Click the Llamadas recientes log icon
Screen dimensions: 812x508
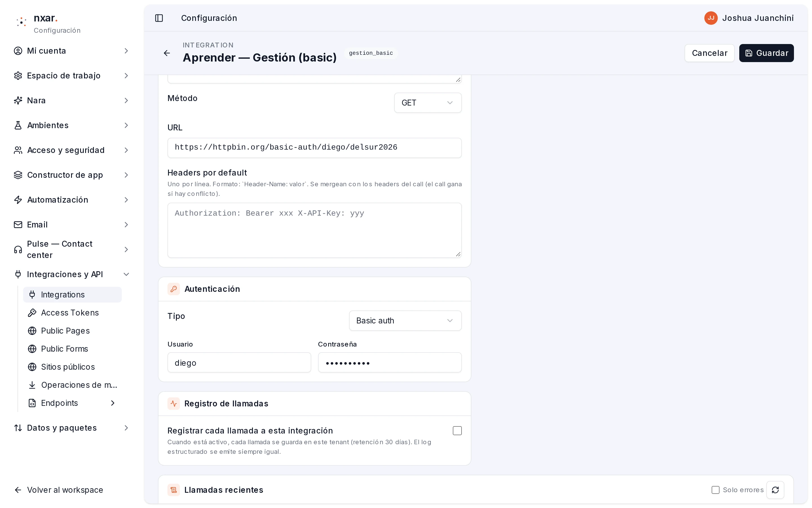[173, 490]
